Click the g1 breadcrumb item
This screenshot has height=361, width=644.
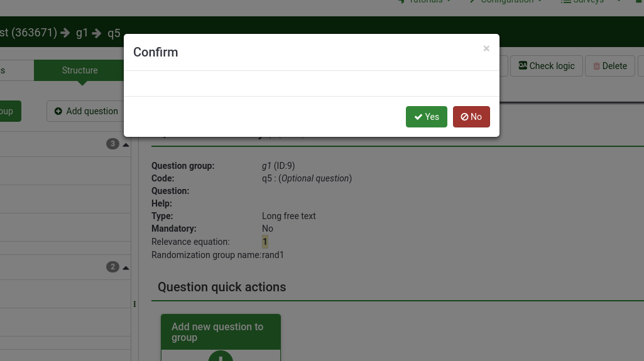(x=82, y=33)
